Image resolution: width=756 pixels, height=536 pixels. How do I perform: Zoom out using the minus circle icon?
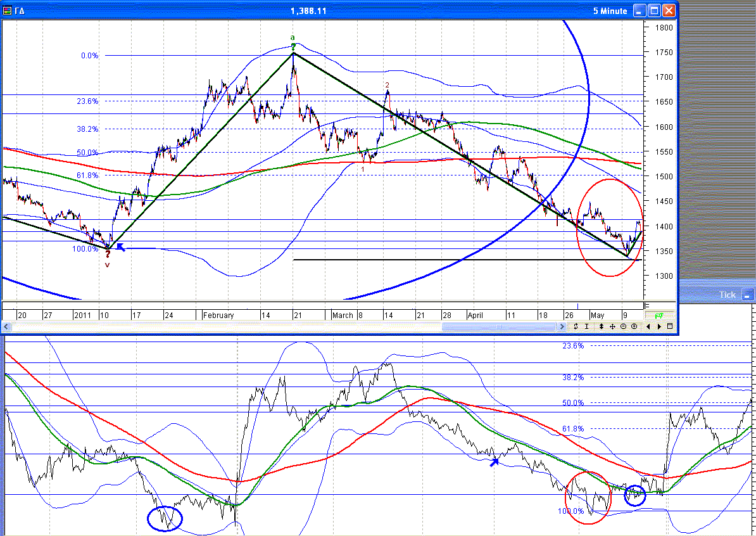[x=623, y=326]
